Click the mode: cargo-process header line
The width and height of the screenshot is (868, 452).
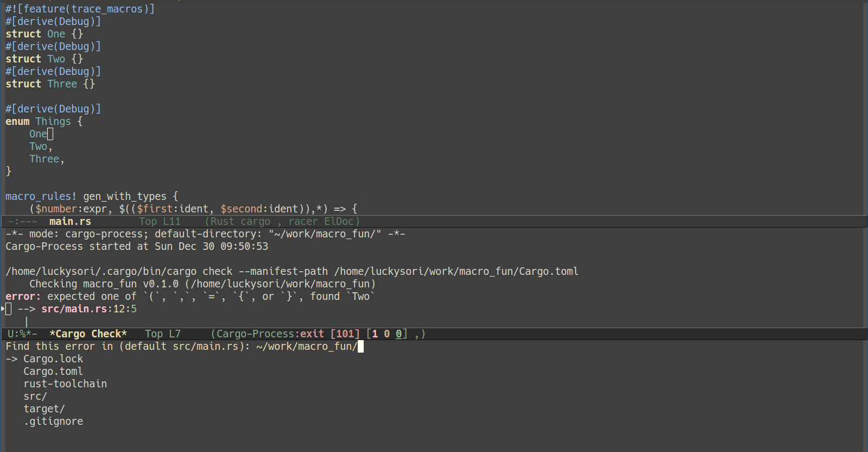(205, 234)
